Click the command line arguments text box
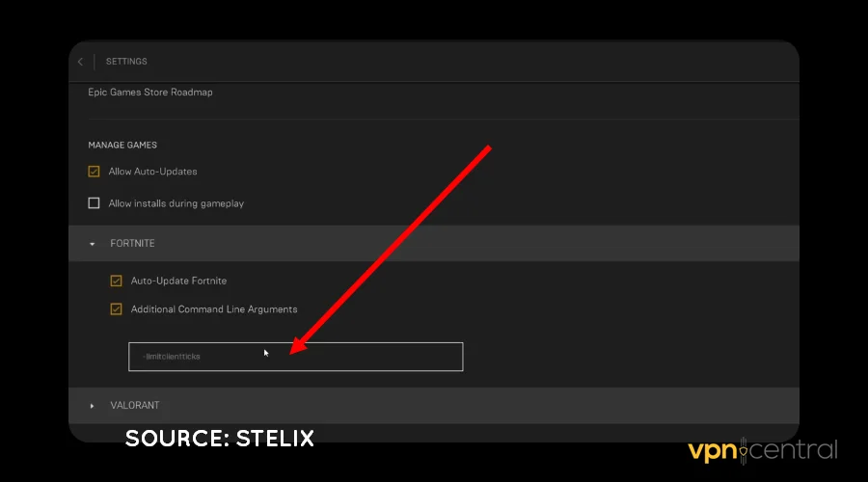 (x=295, y=357)
